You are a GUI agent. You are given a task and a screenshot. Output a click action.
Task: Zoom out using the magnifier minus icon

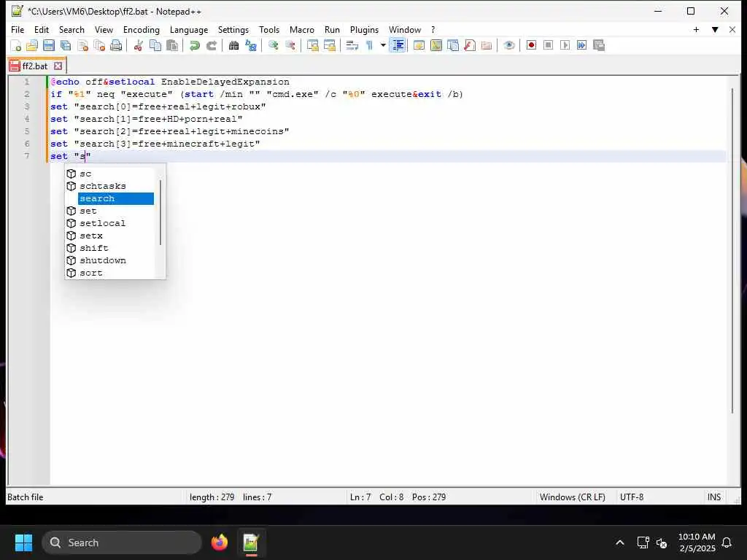pos(290,46)
